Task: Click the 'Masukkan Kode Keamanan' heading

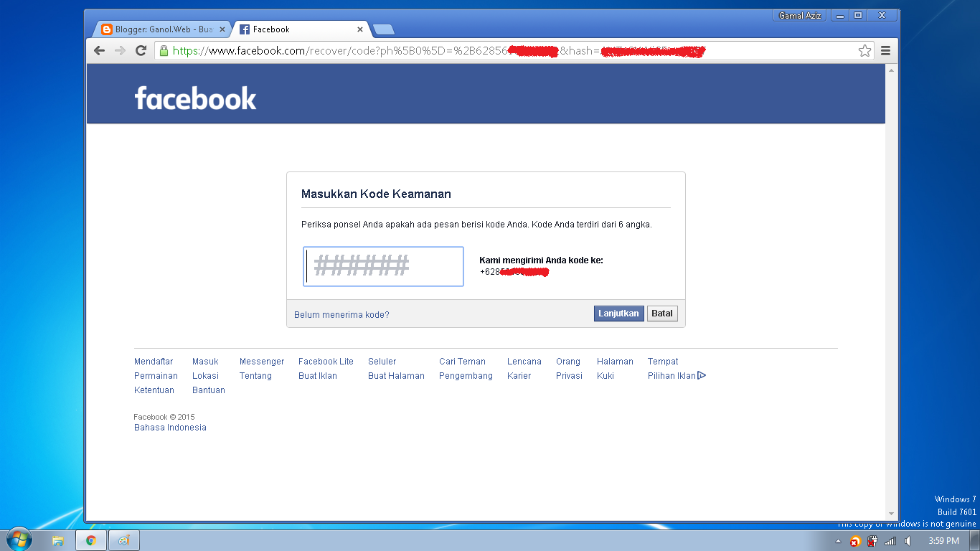Action: 376,194
